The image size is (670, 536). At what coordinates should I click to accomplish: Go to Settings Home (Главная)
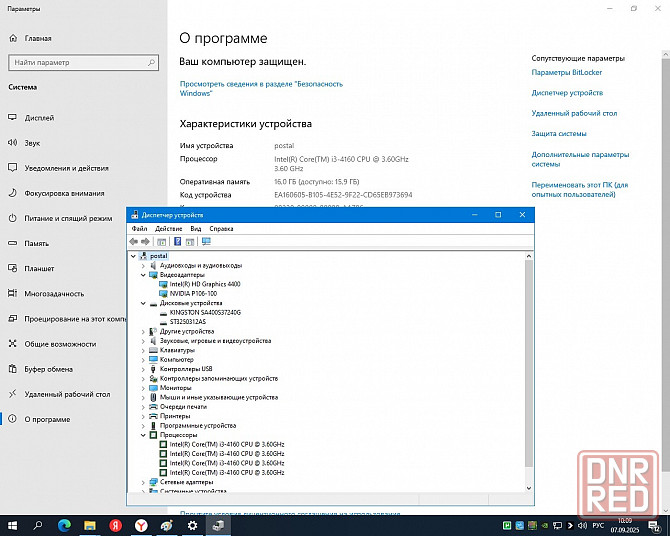pyautogui.click(x=38, y=38)
